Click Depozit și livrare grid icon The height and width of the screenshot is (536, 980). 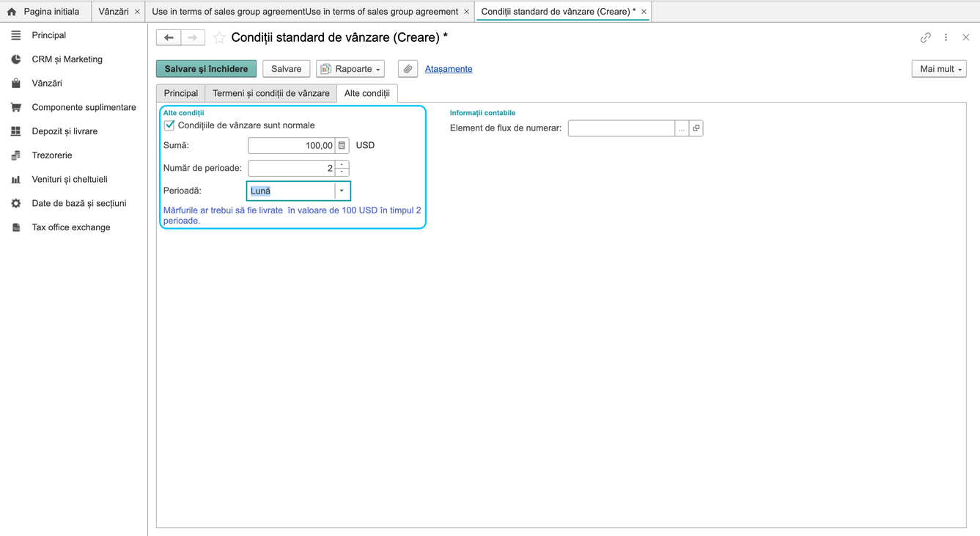click(x=16, y=131)
